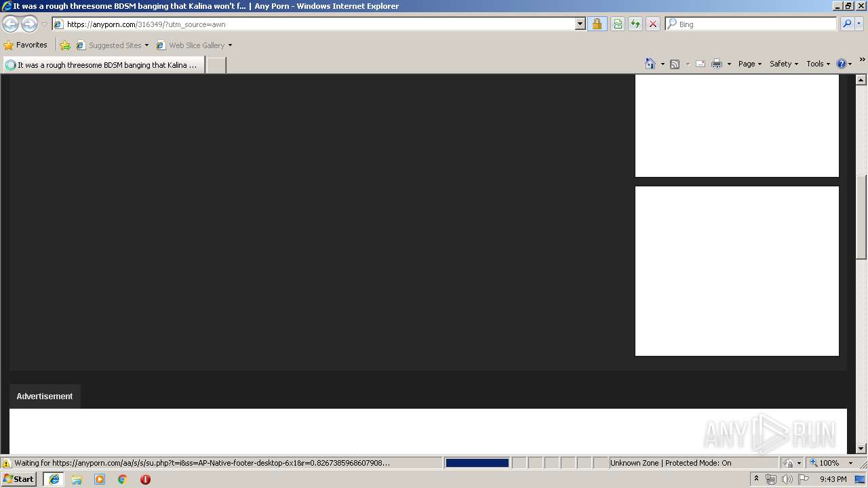Viewport: 868px width, 488px height.
Task: Go to the Home page icon
Action: click(650, 64)
